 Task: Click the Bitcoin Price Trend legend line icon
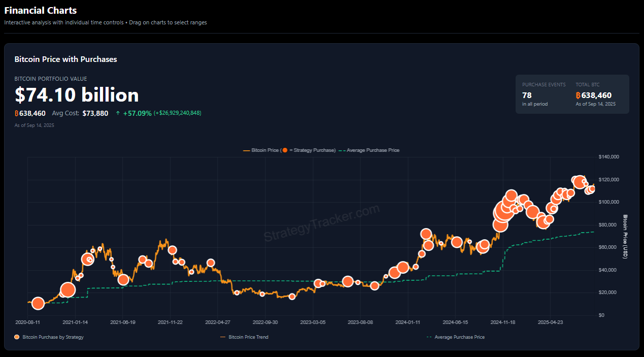tap(222, 337)
